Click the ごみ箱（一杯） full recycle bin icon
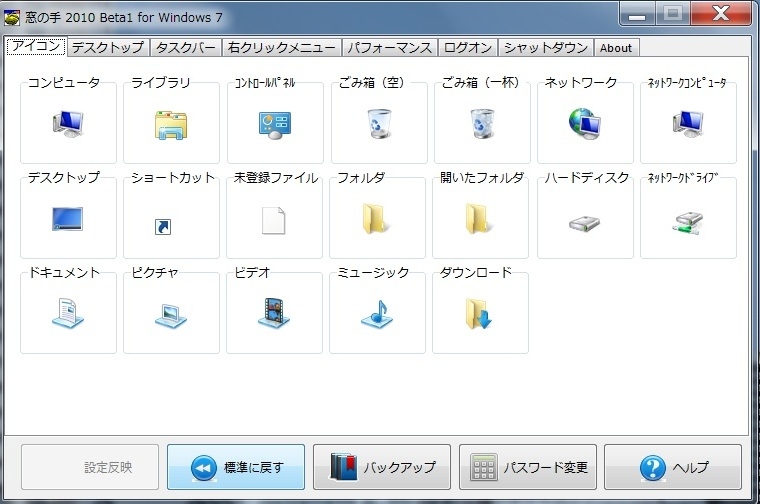Viewport: 760px width, 504px height. click(482, 124)
